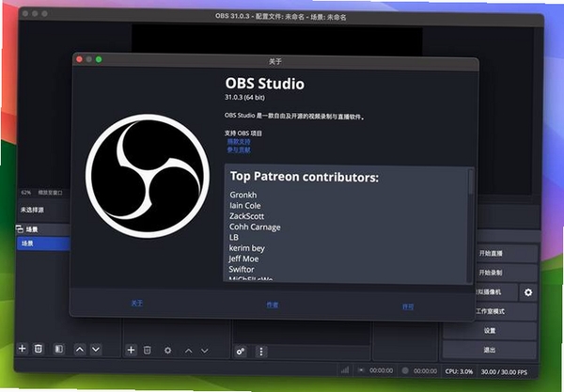The height and width of the screenshot is (392, 564).
Task: Click the 退出 exit button
Action: 490,350
